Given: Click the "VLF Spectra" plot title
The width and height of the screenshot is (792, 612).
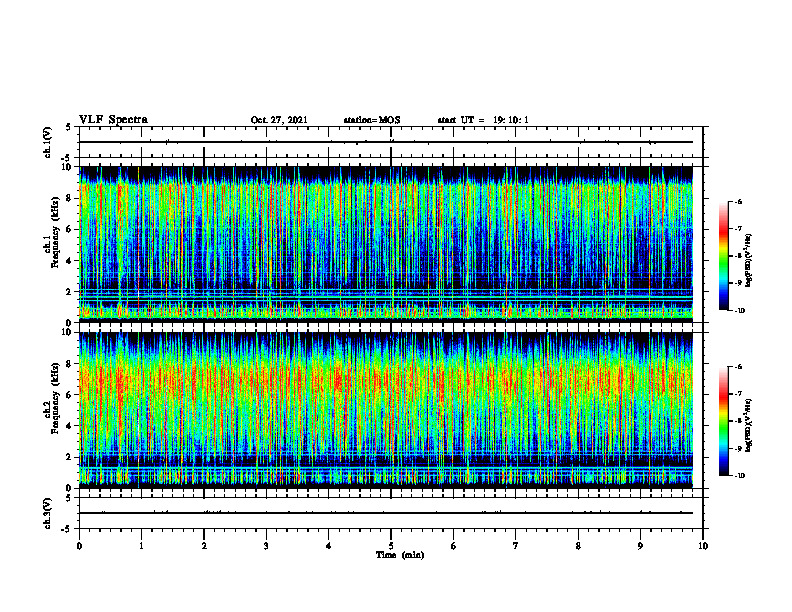Looking at the screenshot, I should [x=113, y=120].
